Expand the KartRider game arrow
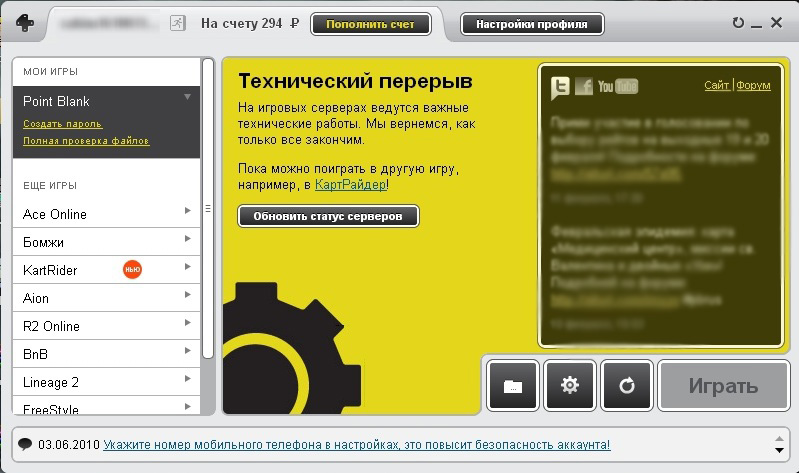The width and height of the screenshot is (799, 473). [187, 269]
